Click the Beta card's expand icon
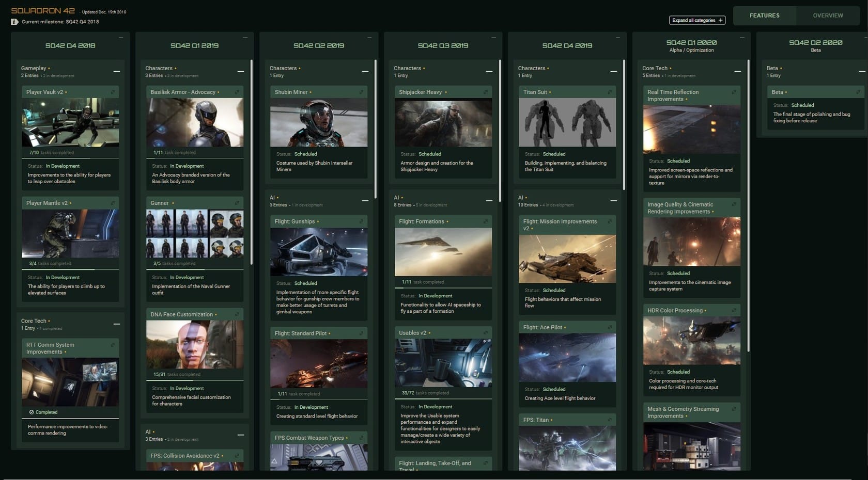 tap(858, 92)
